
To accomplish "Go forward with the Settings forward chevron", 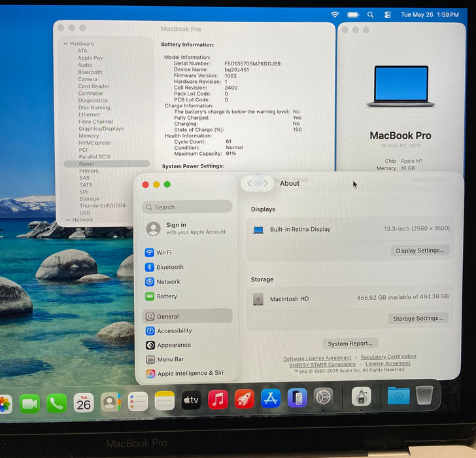I will [x=266, y=183].
